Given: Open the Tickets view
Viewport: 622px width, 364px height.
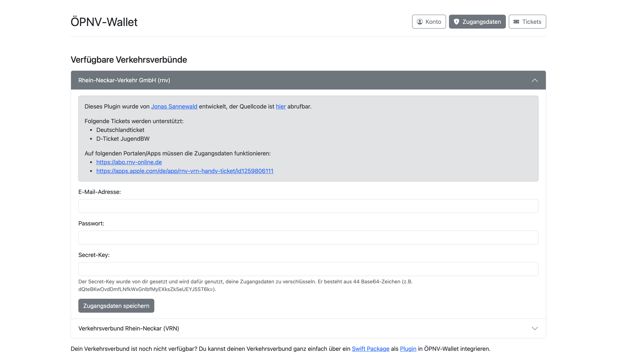Looking at the screenshot, I should (x=527, y=21).
